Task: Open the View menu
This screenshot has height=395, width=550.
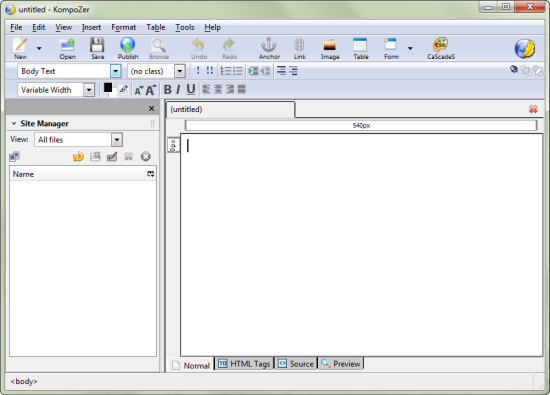Action: 63,27
